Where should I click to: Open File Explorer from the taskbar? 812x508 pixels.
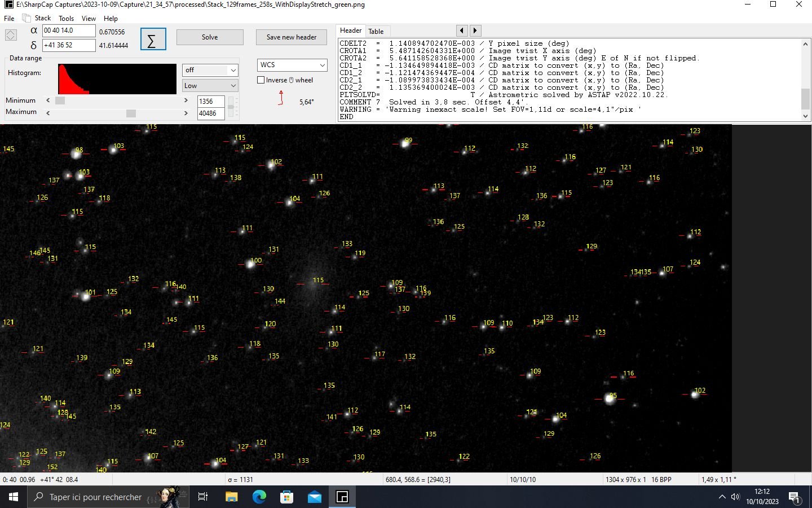[x=231, y=497]
